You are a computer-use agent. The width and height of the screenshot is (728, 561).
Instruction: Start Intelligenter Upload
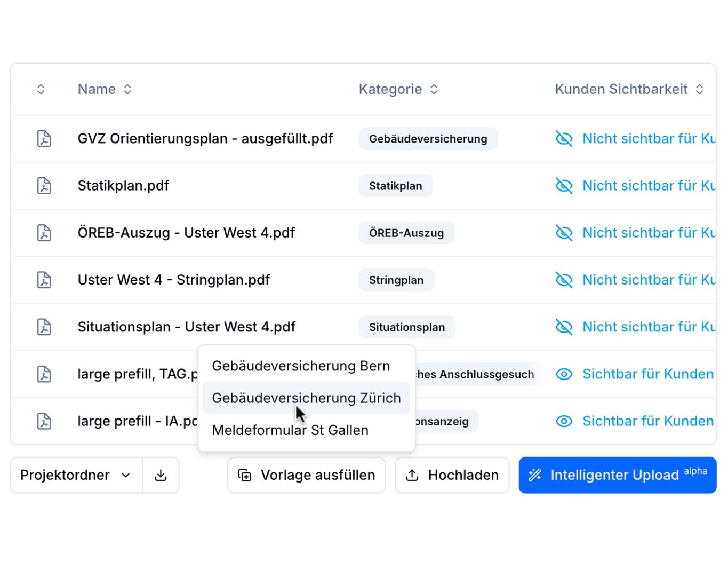(x=617, y=475)
